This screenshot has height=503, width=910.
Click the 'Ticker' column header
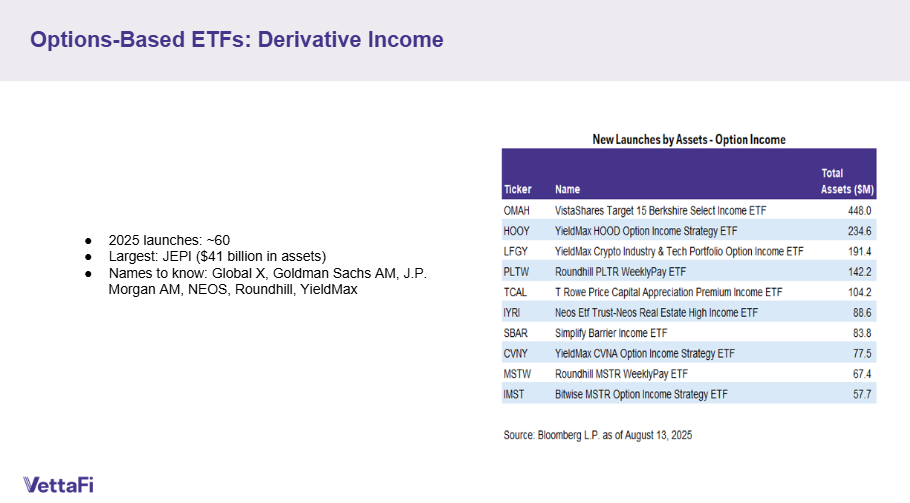[518, 189]
